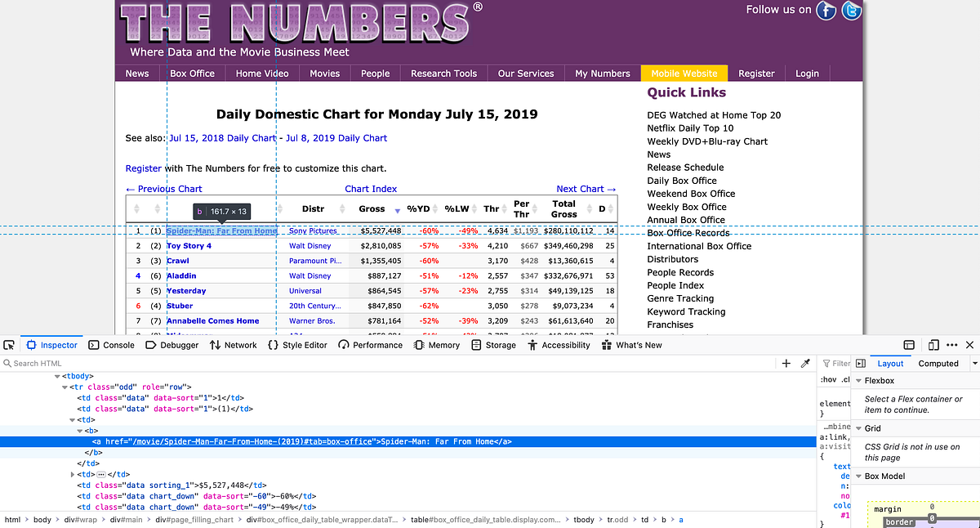Open the Storage tab
This screenshot has width=980, height=528.
494,345
